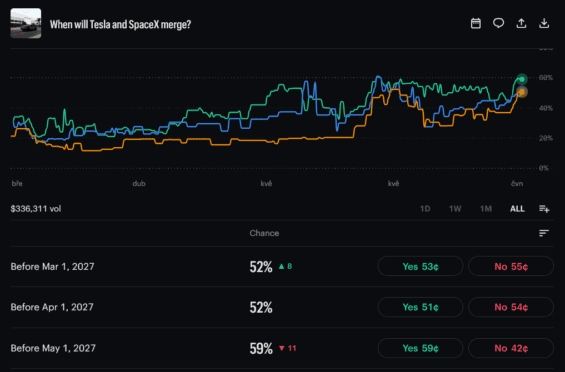Open the calendar icon in header
Viewport: 565px width, 372px height.
pos(476,24)
